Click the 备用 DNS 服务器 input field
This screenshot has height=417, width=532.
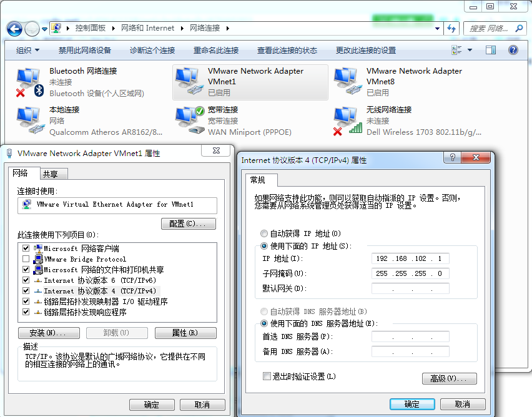(x=410, y=351)
